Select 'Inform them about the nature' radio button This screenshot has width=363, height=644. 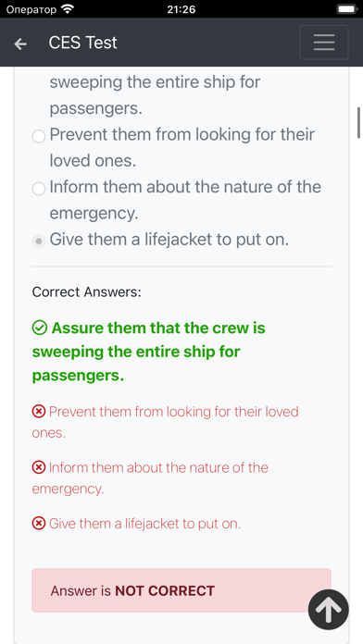pyautogui.click(x=39, y=189)
